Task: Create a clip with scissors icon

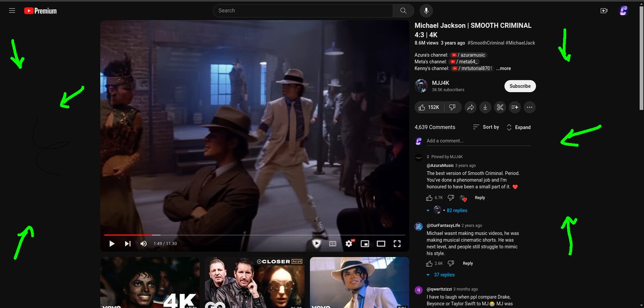Action: click(x=500, y=107)
